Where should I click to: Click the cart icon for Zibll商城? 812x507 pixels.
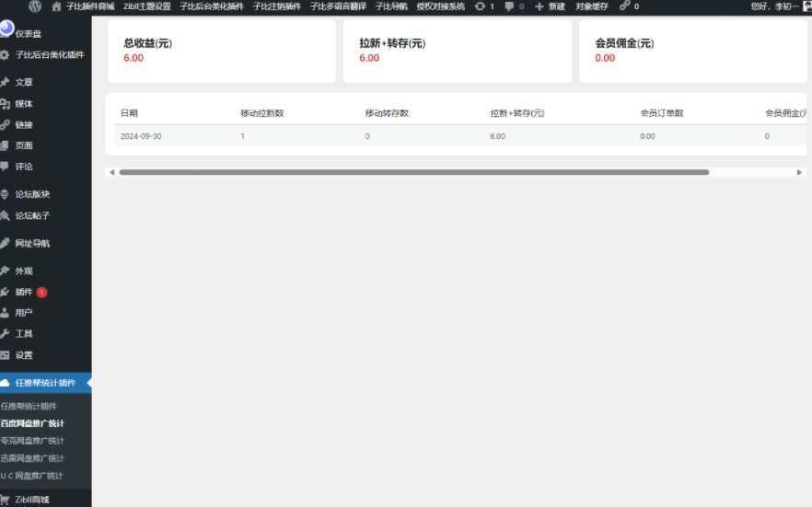click(x=5, y=500)
